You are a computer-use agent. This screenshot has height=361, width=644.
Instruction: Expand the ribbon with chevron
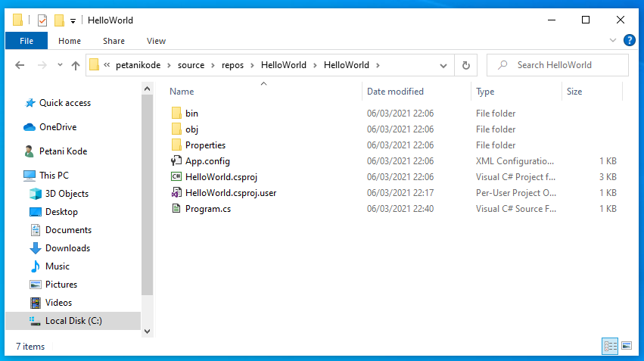coord(613,40)
